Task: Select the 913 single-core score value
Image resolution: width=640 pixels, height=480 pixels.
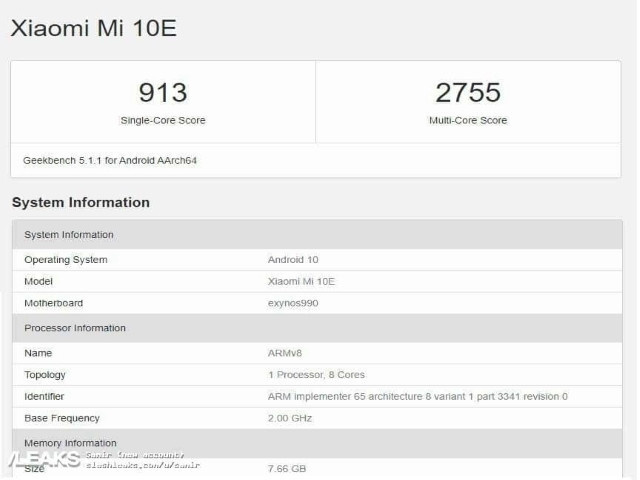Action: click(163, 93)
